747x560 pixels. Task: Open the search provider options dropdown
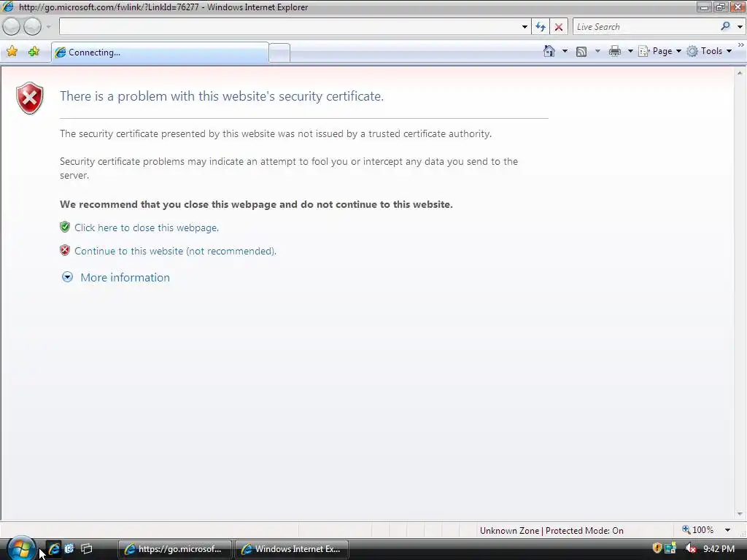click(x=740, y=27)
